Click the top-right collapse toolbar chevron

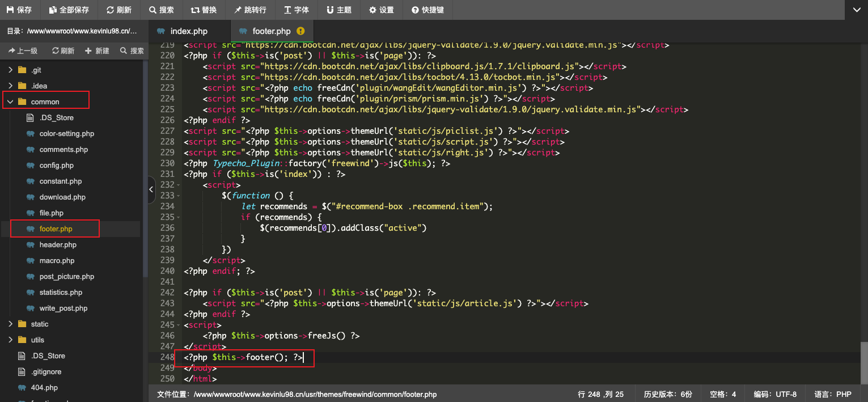856,10
